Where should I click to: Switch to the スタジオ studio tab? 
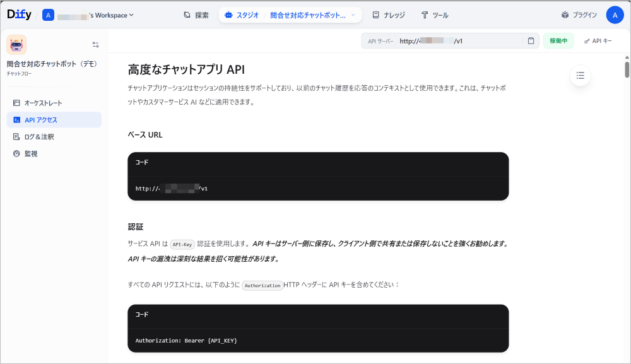coord(242,15)
